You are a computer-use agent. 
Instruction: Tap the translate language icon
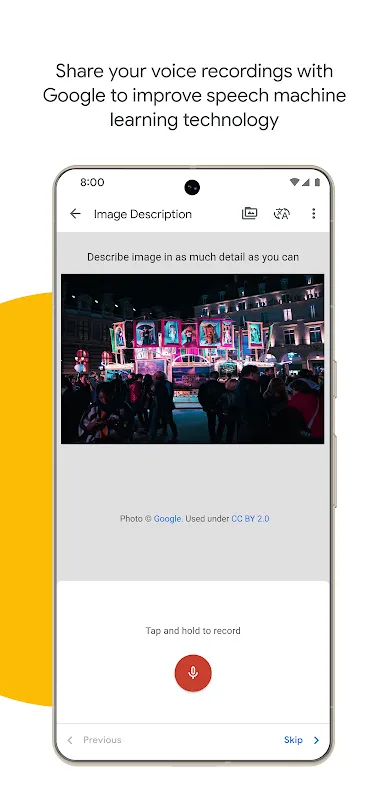(x=281, y=214)
